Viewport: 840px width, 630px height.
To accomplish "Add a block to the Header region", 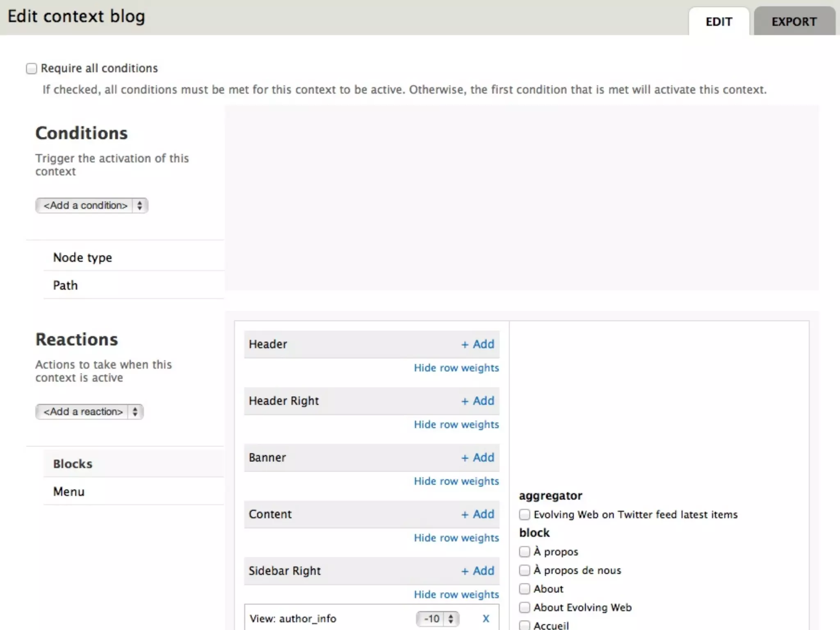I will coord(478,344).
